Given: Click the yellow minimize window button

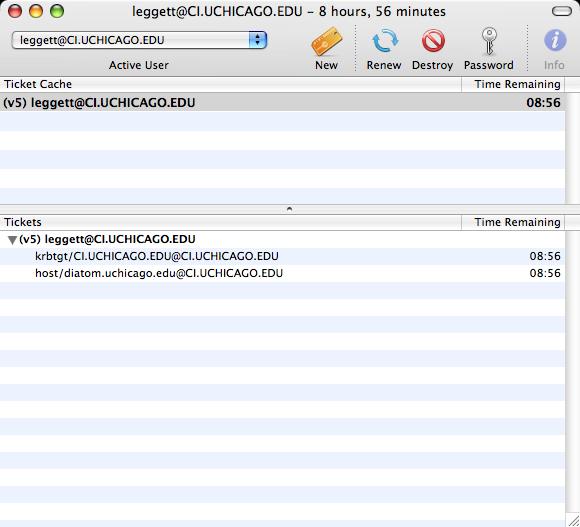Looking at the screenshot, I should tap(36, 11).
